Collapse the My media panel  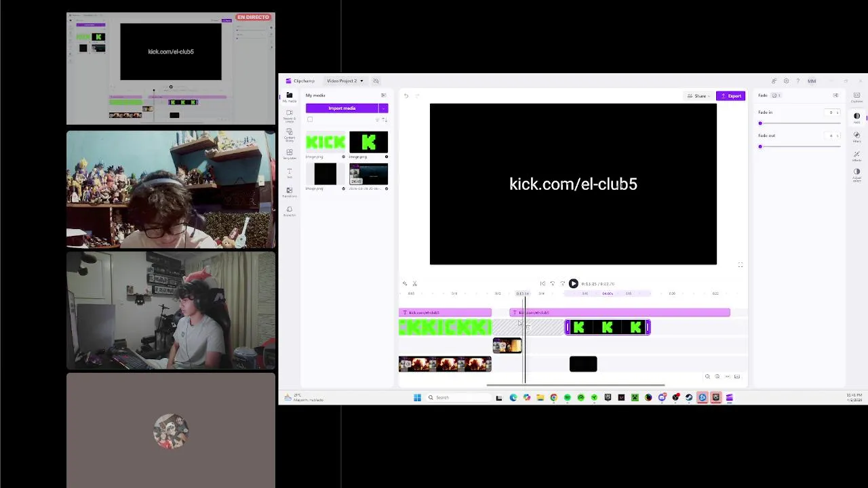[383, 96]
